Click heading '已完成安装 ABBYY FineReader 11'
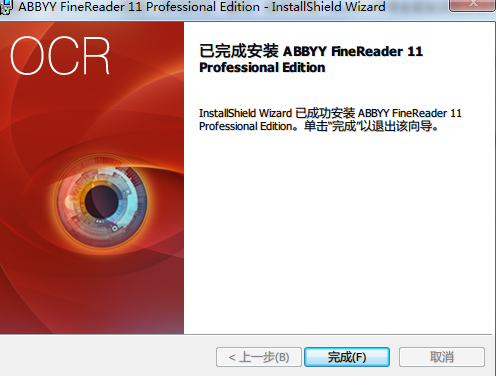 [x=311, y=51]
